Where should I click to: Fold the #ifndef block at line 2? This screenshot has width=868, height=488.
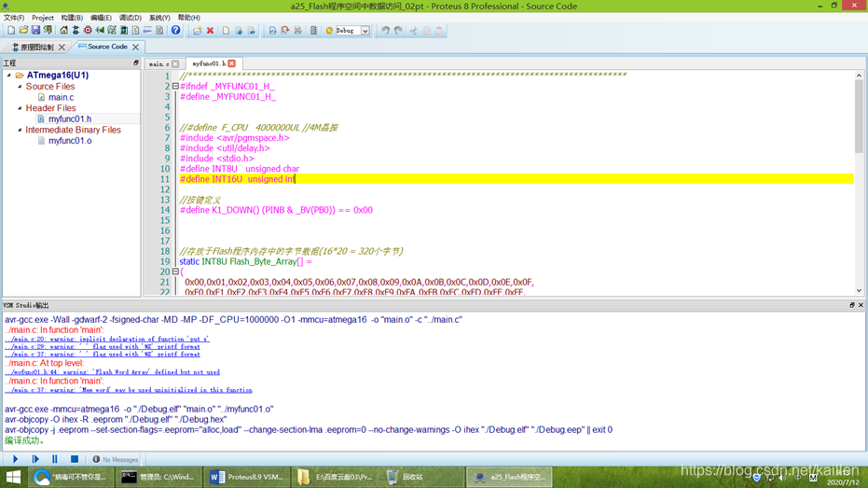pyautogui.click(x=175, y=87)
